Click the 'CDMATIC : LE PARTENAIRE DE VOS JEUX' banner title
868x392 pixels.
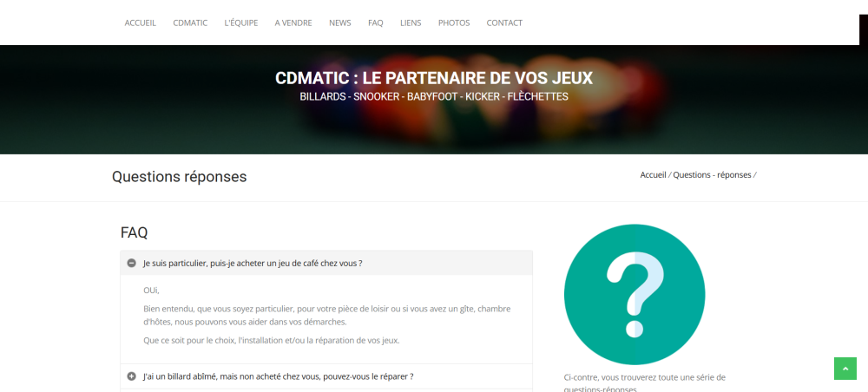(434, 78)
